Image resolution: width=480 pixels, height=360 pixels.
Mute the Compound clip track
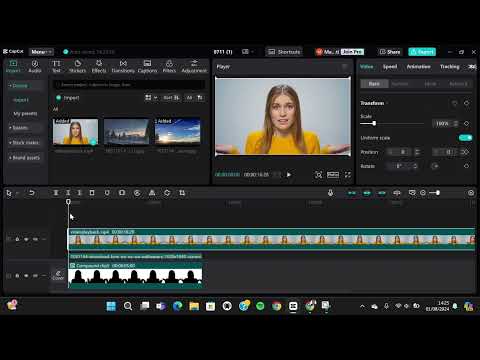coord(35,276)
